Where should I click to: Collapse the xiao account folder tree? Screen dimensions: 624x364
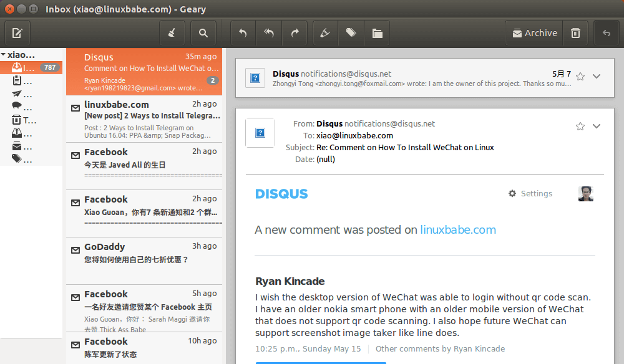click(4, 55)
